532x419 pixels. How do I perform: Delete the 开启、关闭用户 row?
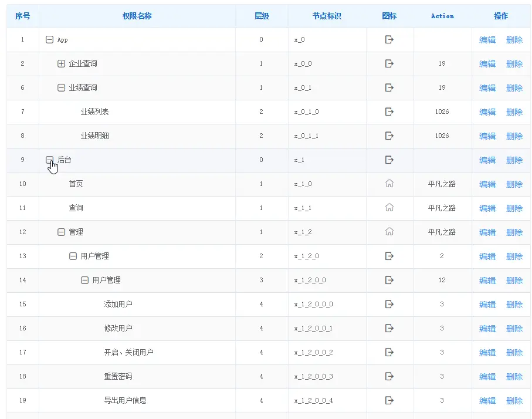514,353
